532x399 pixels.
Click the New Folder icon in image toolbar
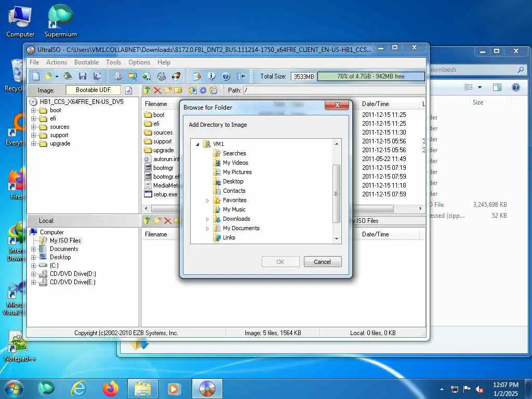168,90
